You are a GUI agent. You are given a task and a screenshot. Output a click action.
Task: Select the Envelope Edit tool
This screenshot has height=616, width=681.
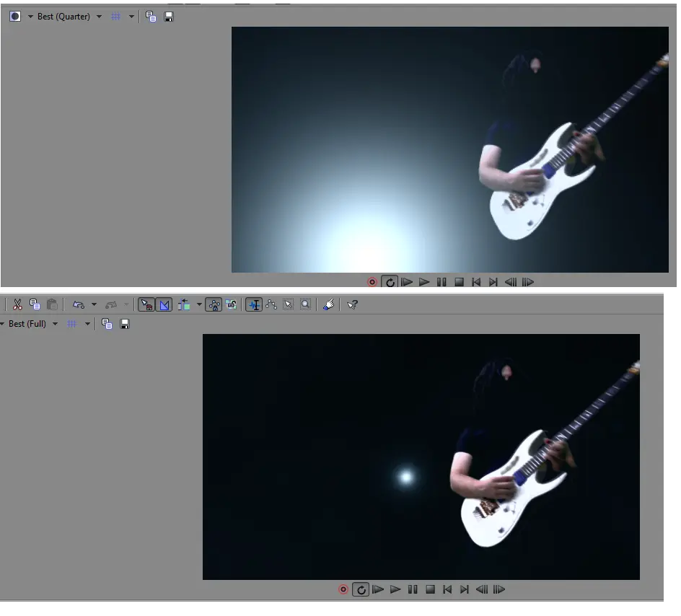(x=271, y=304)
